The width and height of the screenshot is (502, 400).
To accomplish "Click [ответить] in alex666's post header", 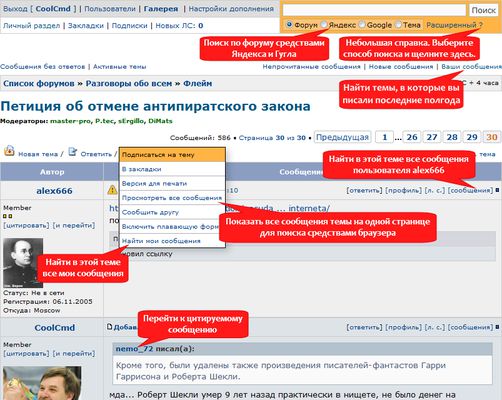I will [x=364, y=190].
